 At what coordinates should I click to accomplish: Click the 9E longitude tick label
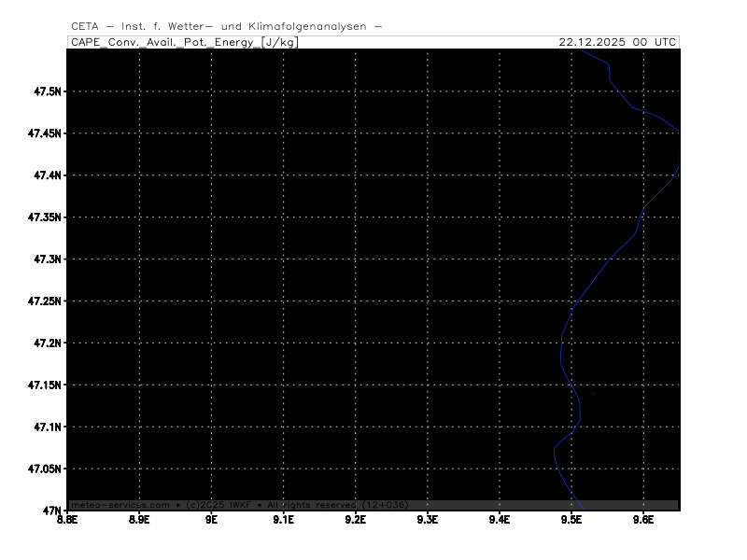pos(211,520)
